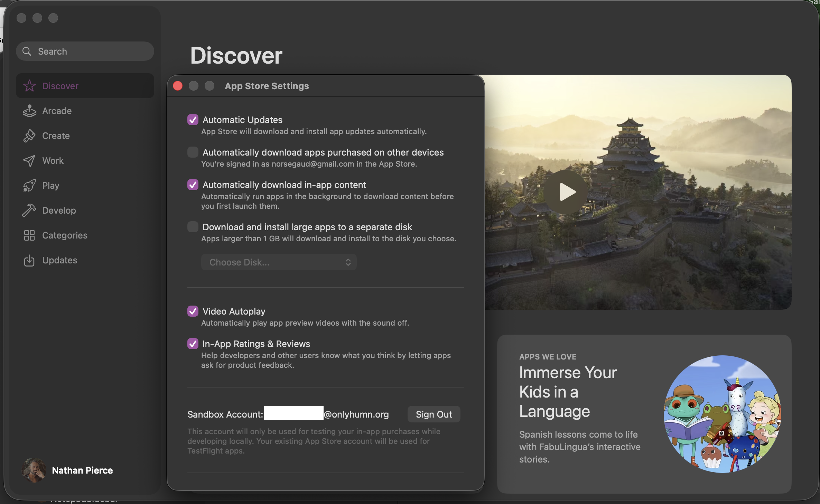Click the Updates download icon
The width and height of the screenshot is (820, 504).
point(29,260)
